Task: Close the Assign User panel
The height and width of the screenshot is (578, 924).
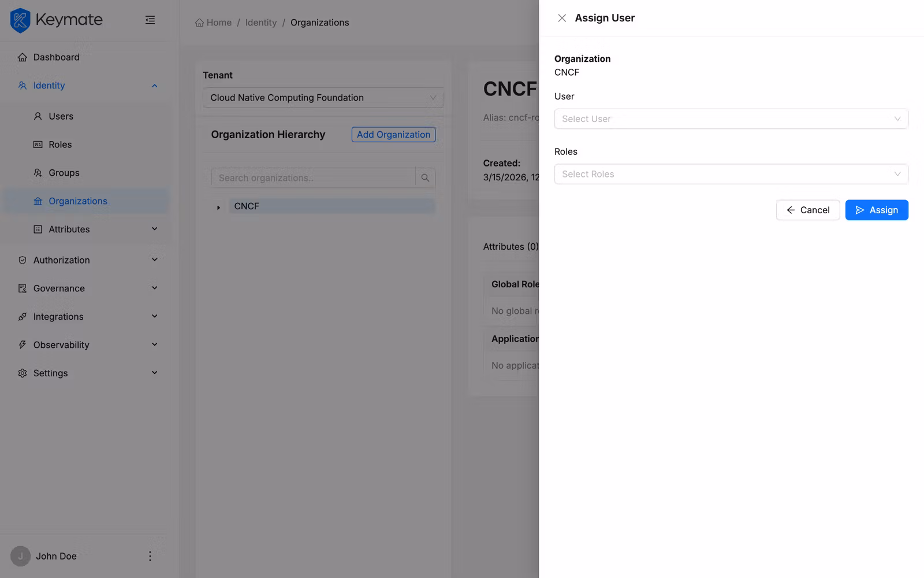Action: pos(561,18)
